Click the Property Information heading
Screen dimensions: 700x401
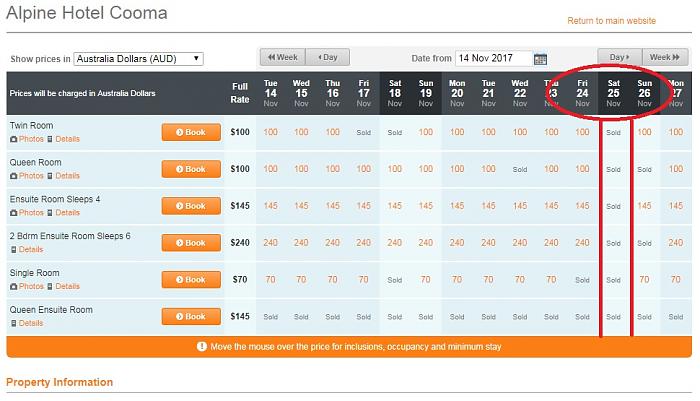pos(59,382)
